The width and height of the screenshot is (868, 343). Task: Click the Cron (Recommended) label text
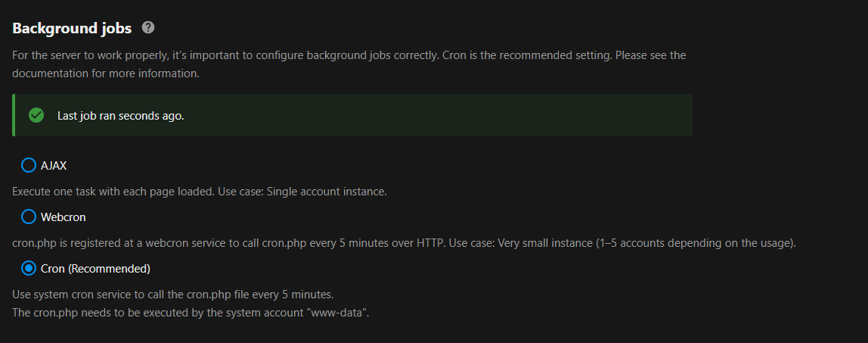[95, 269]
